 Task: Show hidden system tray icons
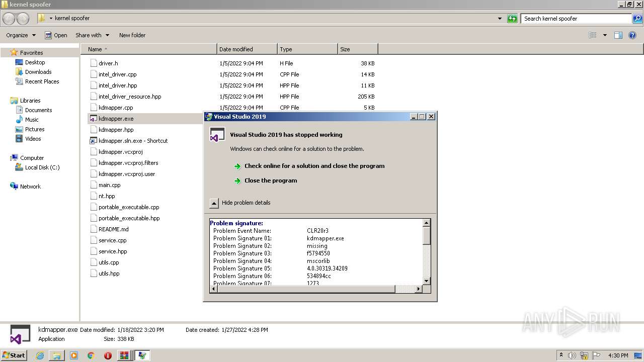pyautogui.click(x=561, y=355)
